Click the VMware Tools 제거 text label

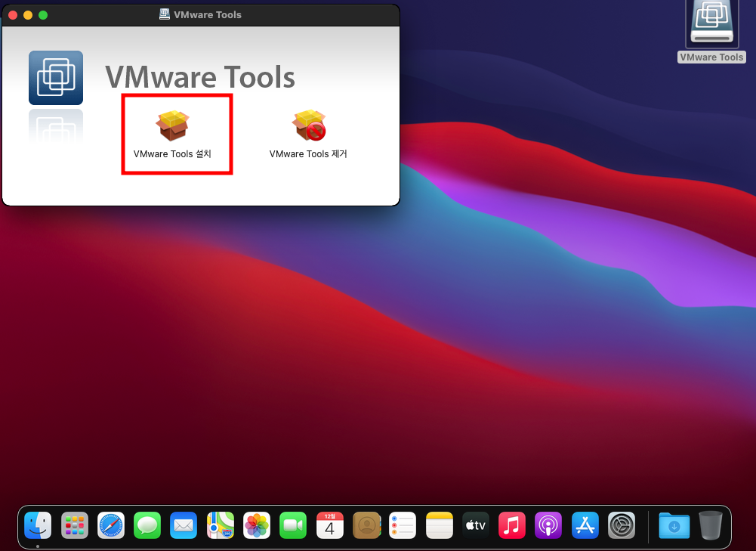[308, 154]
